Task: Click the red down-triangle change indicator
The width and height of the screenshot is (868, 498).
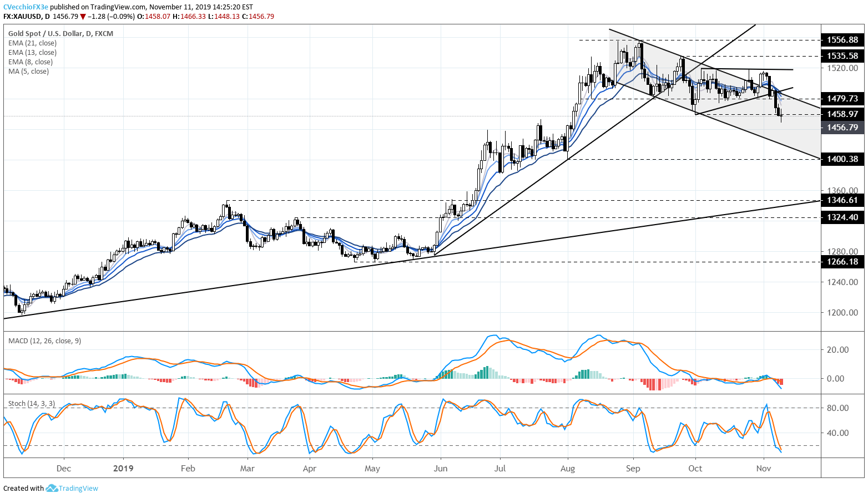Action: pos(83,17)
